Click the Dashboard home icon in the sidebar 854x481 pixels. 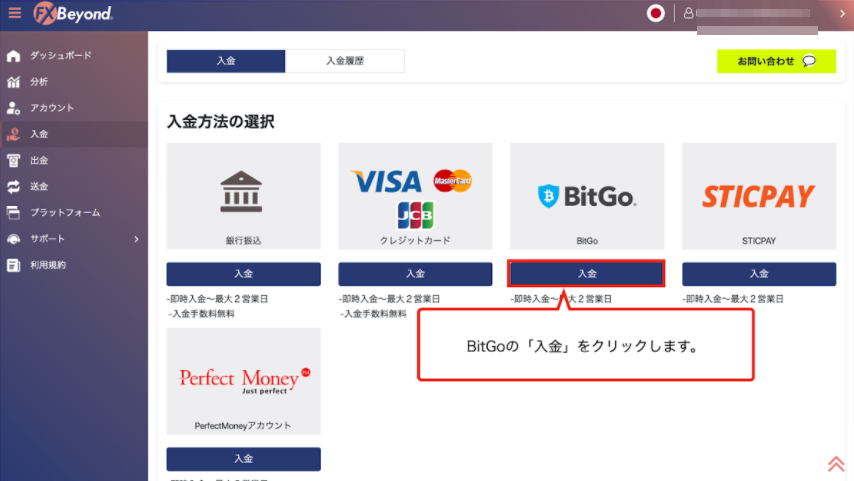pos(14,56)
